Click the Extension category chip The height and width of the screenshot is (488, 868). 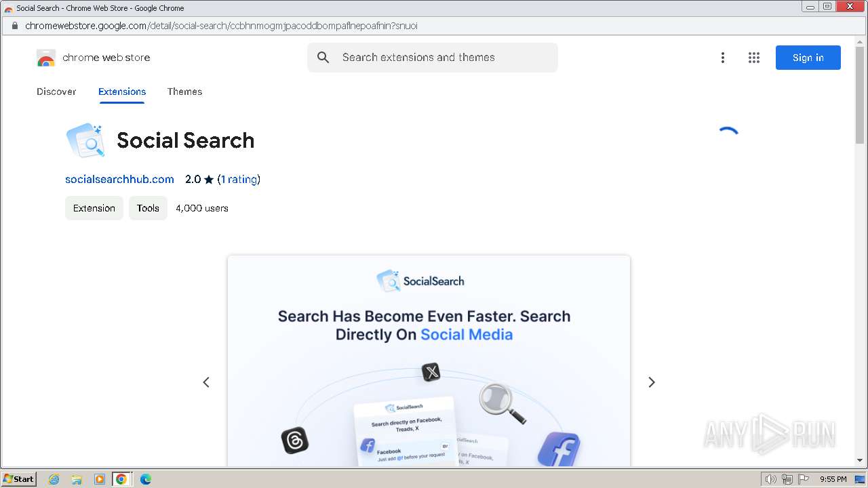(x=94, y=208)
